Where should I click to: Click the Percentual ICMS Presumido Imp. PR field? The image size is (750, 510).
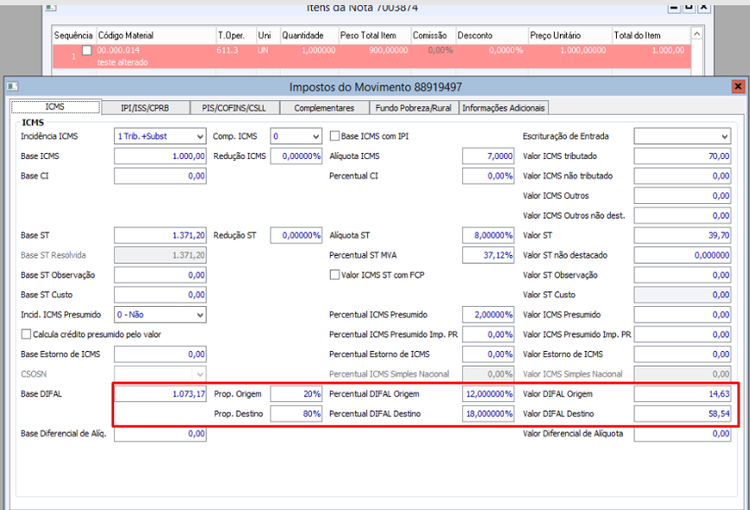point(488,335)
